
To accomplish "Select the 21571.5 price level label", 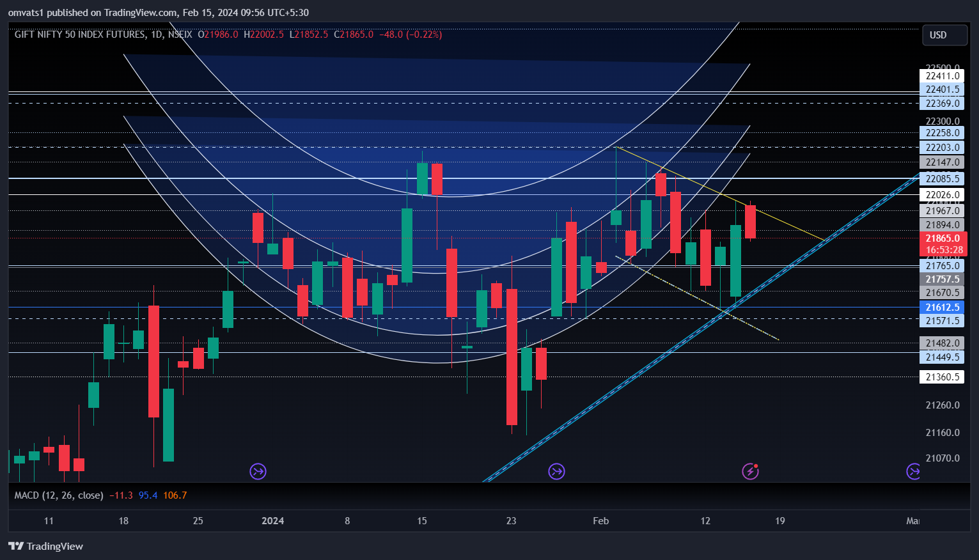I will (x=943, y=321).
